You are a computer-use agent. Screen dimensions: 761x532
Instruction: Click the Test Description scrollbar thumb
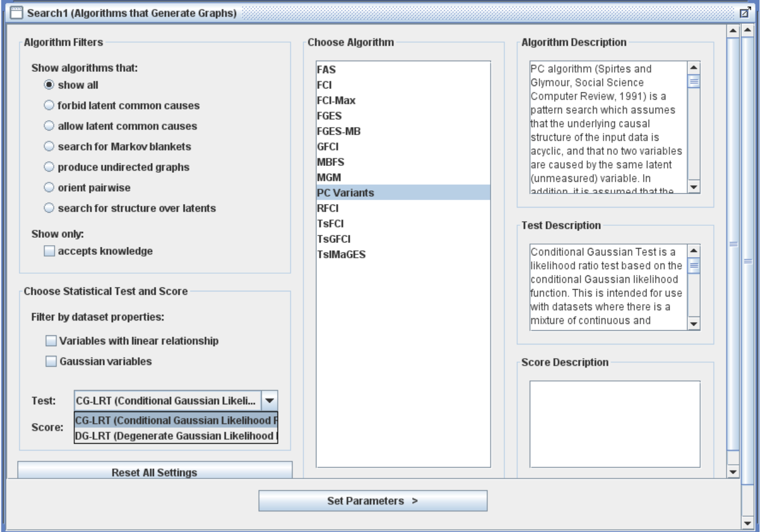(694, 265)
